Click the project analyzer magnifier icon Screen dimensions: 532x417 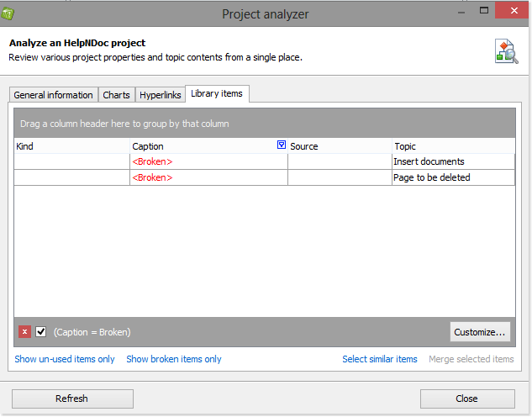click(x=507, y=51)
